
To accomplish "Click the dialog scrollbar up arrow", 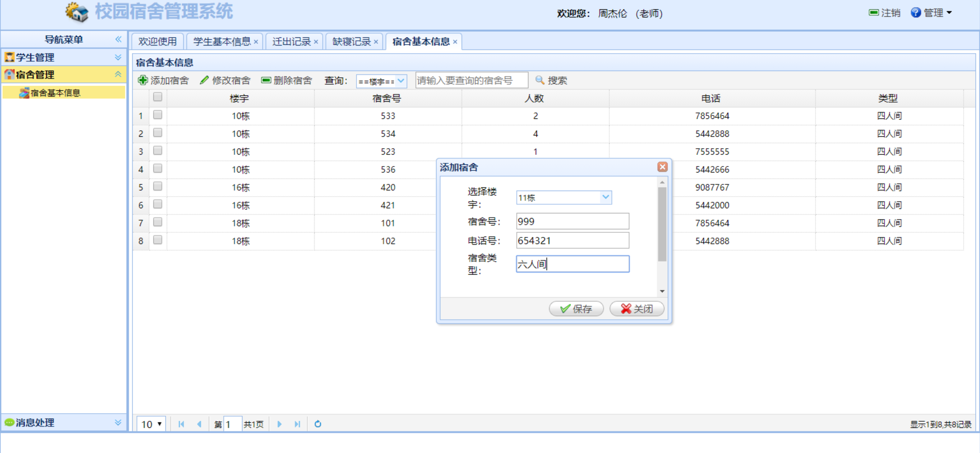I will (662, 182).
